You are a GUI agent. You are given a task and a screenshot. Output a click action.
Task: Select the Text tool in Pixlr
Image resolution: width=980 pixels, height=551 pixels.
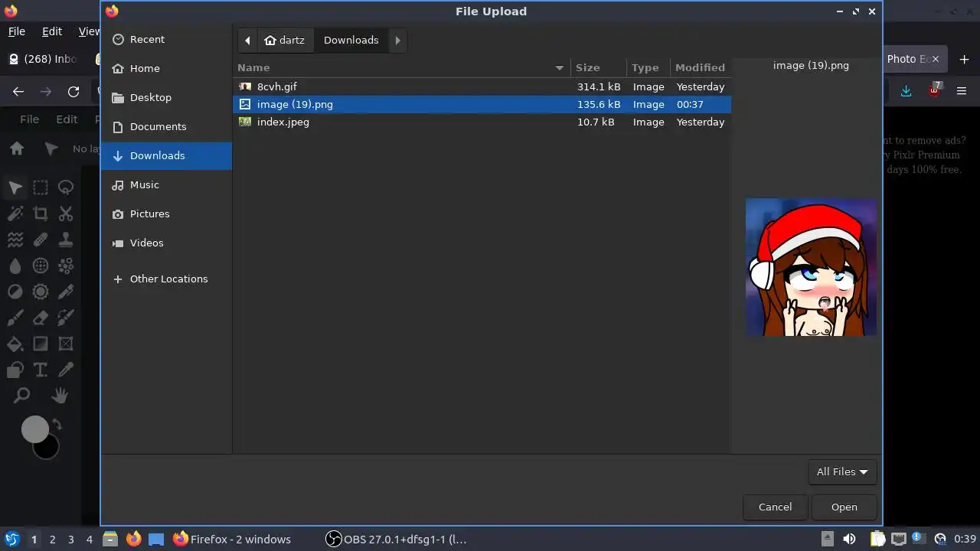point(41,370)
